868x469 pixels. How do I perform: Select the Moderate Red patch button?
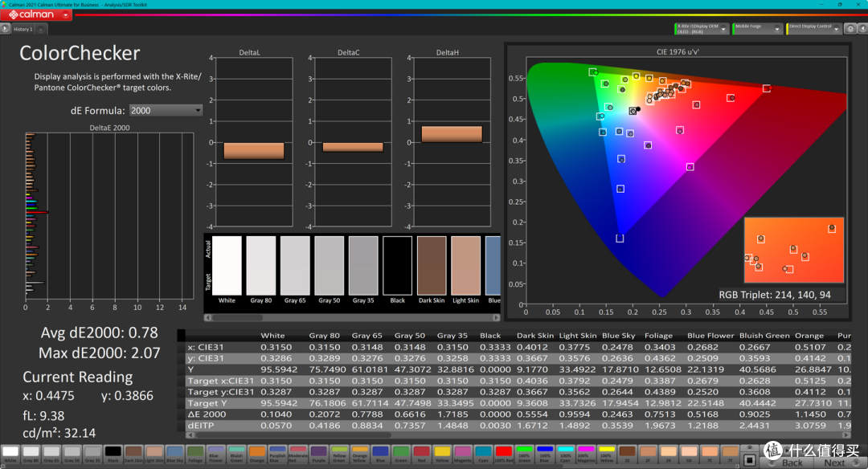298,454
